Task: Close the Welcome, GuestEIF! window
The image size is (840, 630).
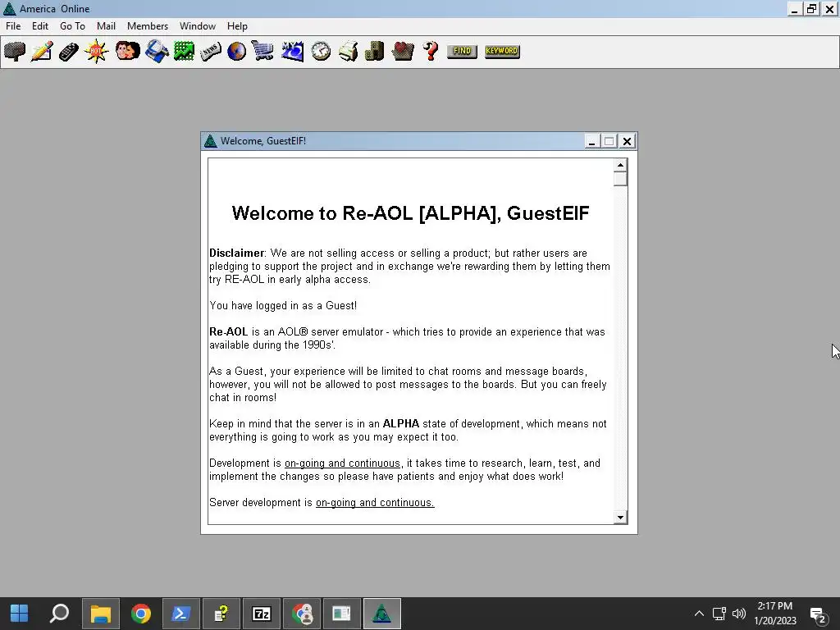Action: [627, 141]
